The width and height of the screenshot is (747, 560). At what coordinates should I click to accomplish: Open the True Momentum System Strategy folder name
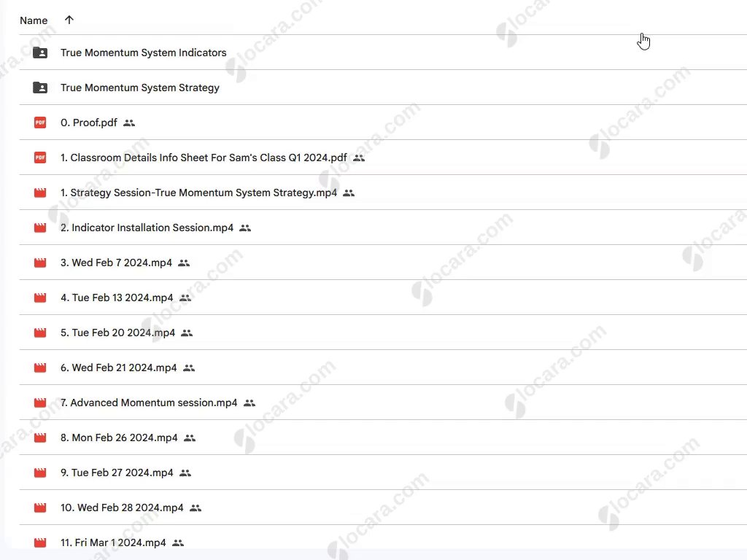140,87
